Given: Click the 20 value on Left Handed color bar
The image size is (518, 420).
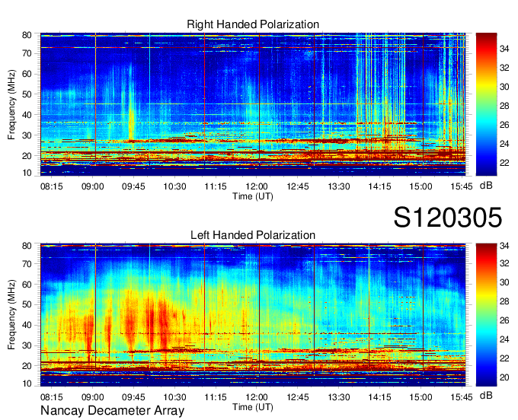Looking at the screenshot, I should point(504,377).
